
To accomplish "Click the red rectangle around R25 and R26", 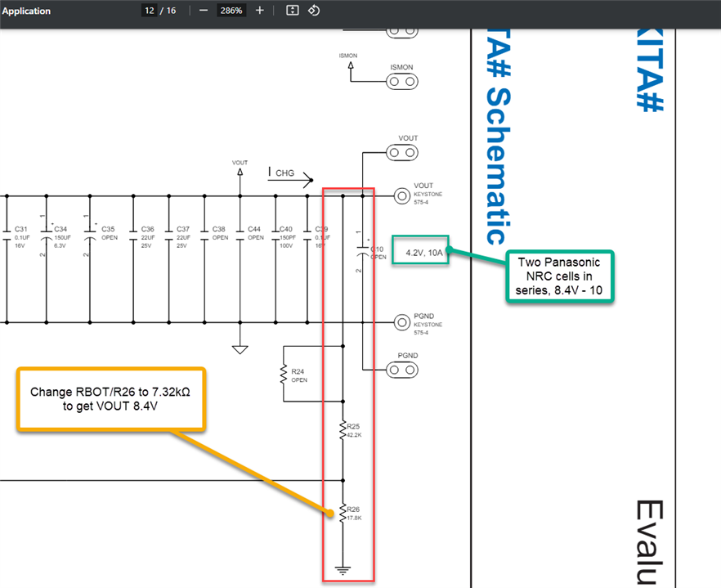I will click(348, 384).
